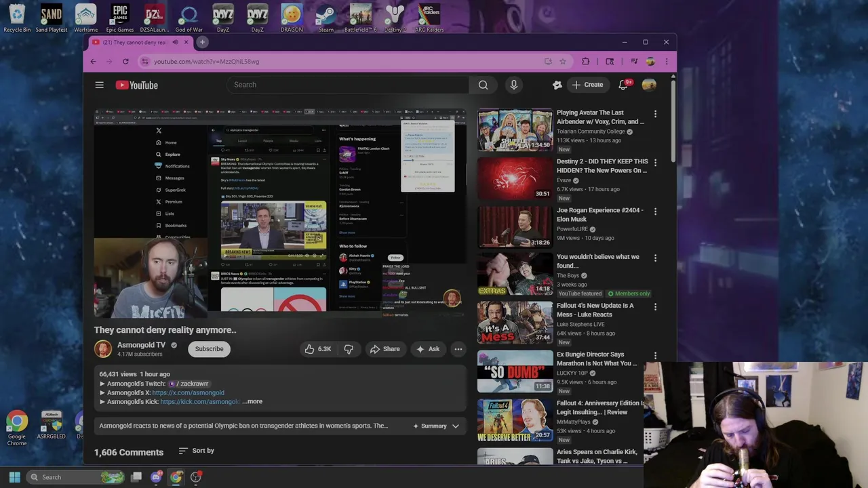Viewport: 868px width, 488px height.
Task: Reload the YouTube page
Action: [x=125, y=61]
